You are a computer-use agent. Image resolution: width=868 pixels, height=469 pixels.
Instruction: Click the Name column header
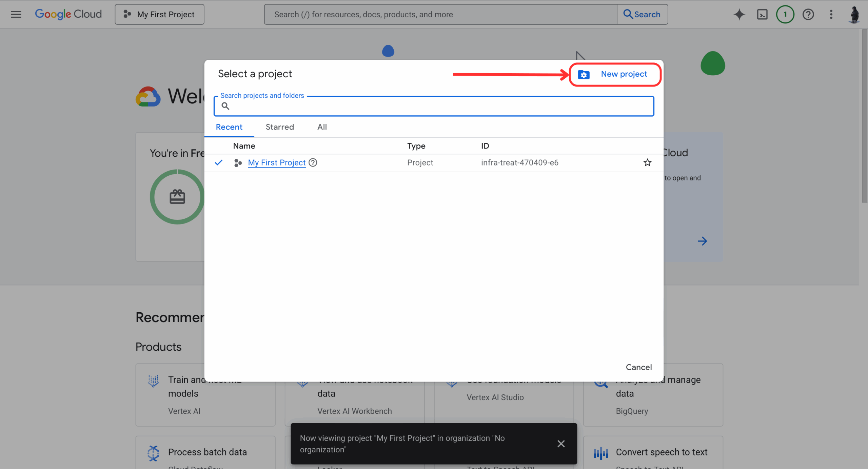(244, 146)
